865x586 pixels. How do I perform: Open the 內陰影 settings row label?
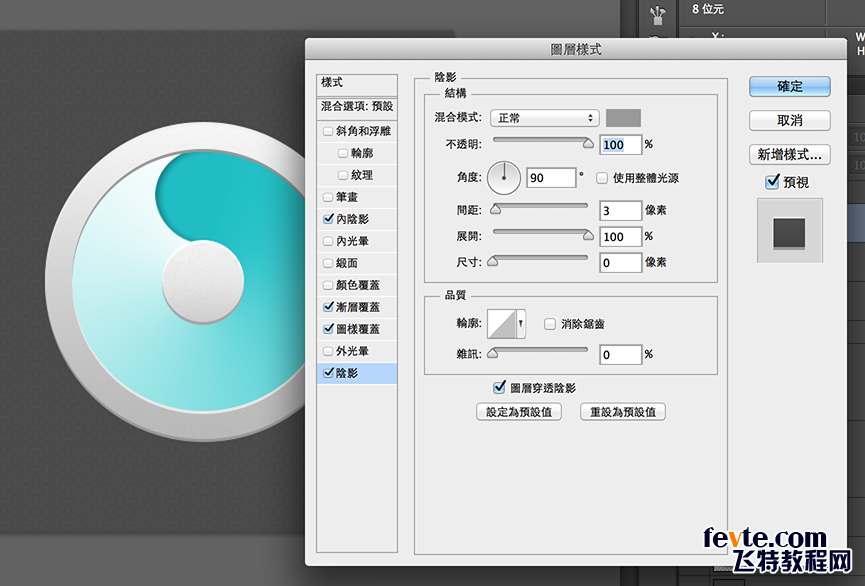[353, 219]
